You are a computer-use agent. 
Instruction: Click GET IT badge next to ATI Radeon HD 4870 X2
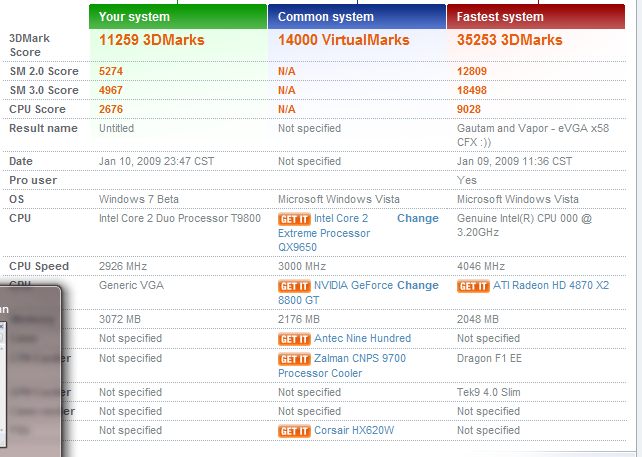[473, 286]
